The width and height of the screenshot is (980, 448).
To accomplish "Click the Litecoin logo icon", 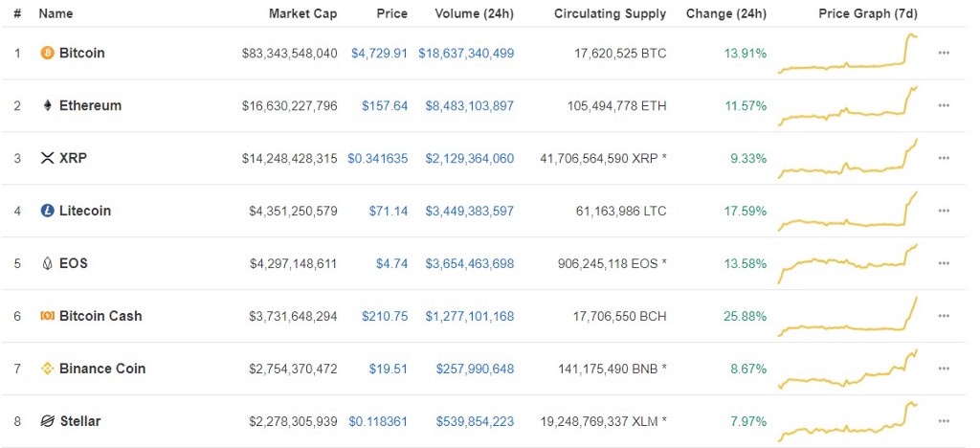I will (x=47, y=211).
